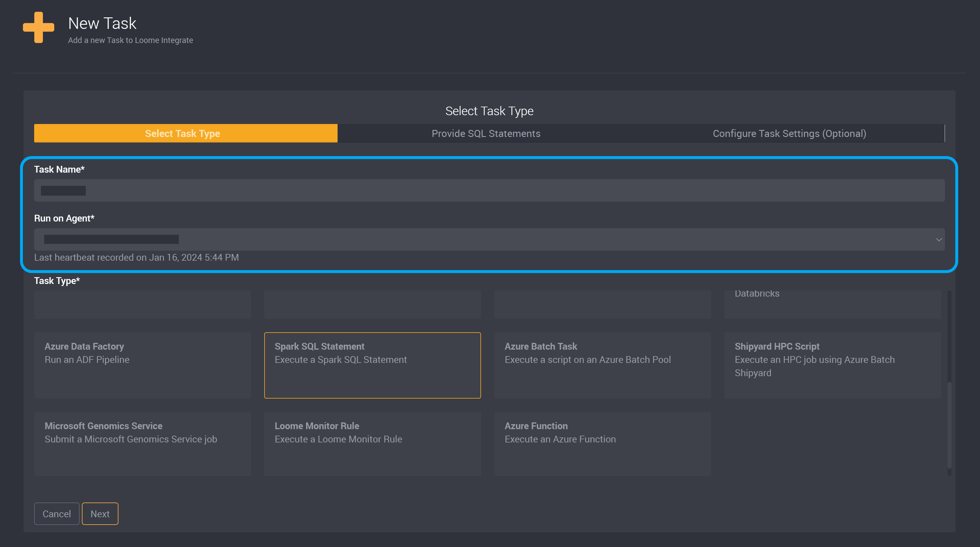
Task: Pick the Azure Batch Task card
Action: (602, 365)
